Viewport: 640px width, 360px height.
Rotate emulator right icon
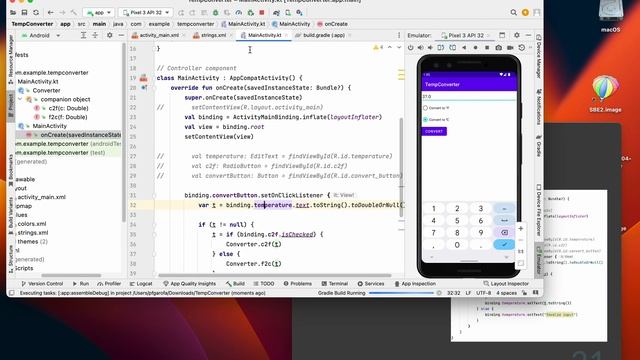(x=453, y=48)
